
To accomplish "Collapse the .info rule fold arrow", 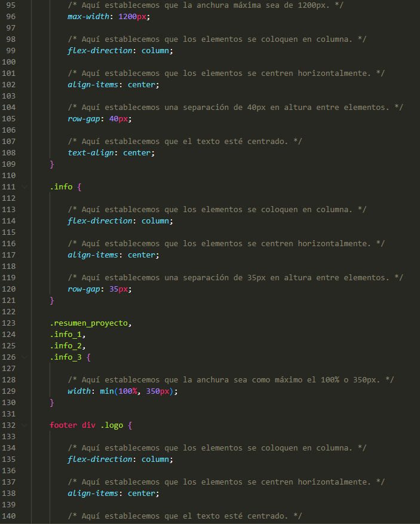I will [24, 187].
